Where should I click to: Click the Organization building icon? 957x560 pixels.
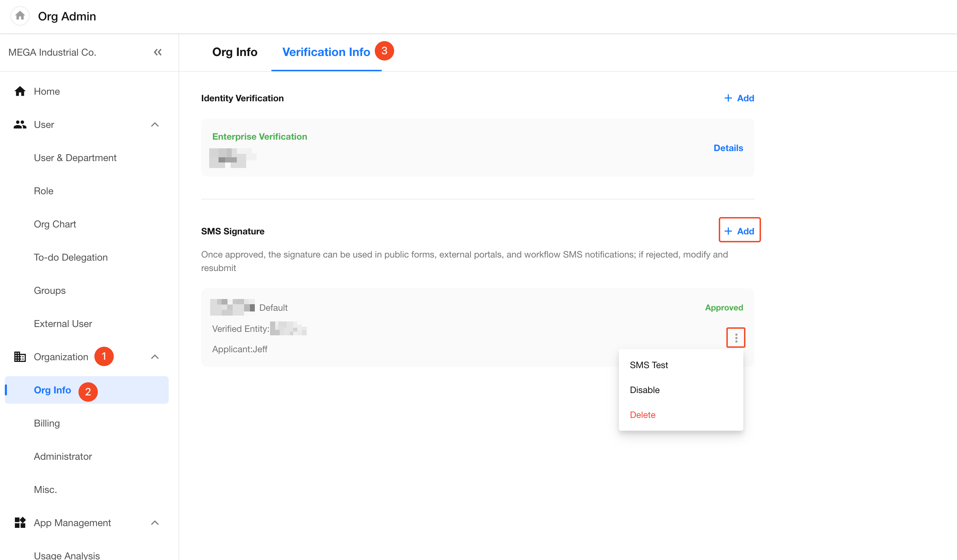coord(20,356)
